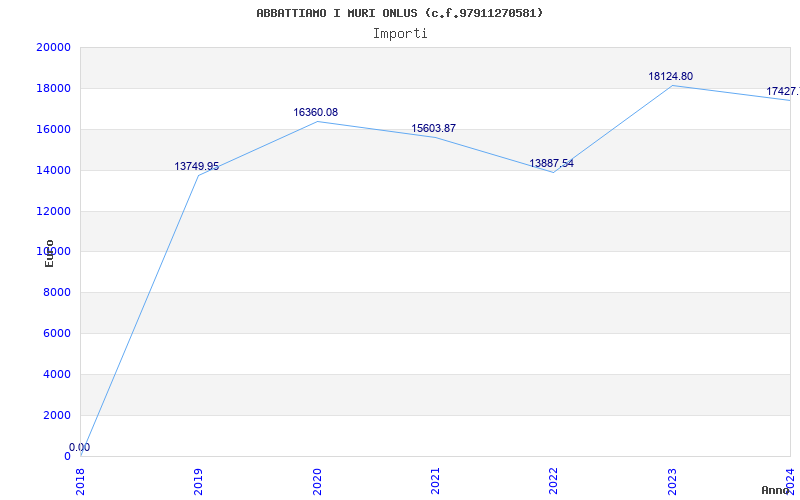Screen dimensions: 800x500
Task: Click the 2019 x-axis label
Action: 198,482
